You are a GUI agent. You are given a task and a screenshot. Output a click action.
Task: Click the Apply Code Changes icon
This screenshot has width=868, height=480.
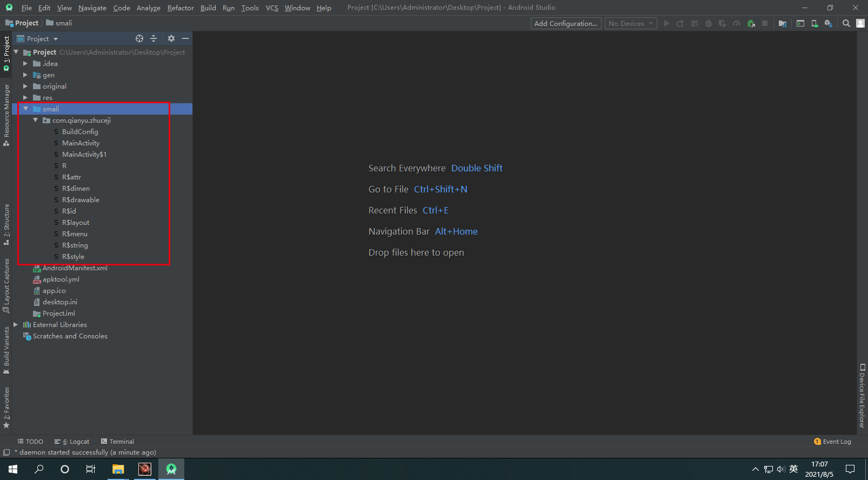(x=695, y=23)
